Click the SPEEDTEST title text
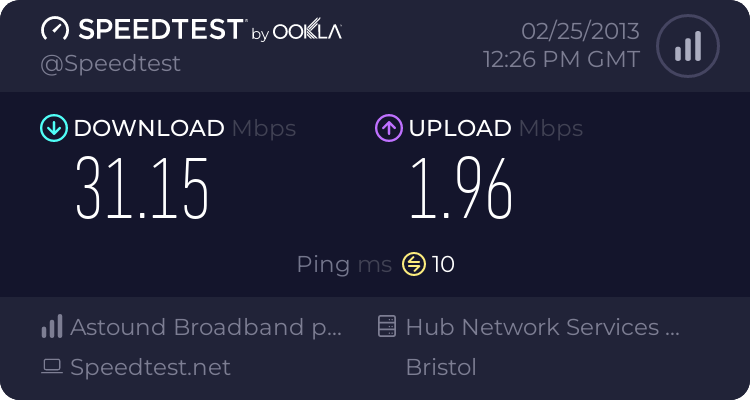 click(x=160, y=30)
